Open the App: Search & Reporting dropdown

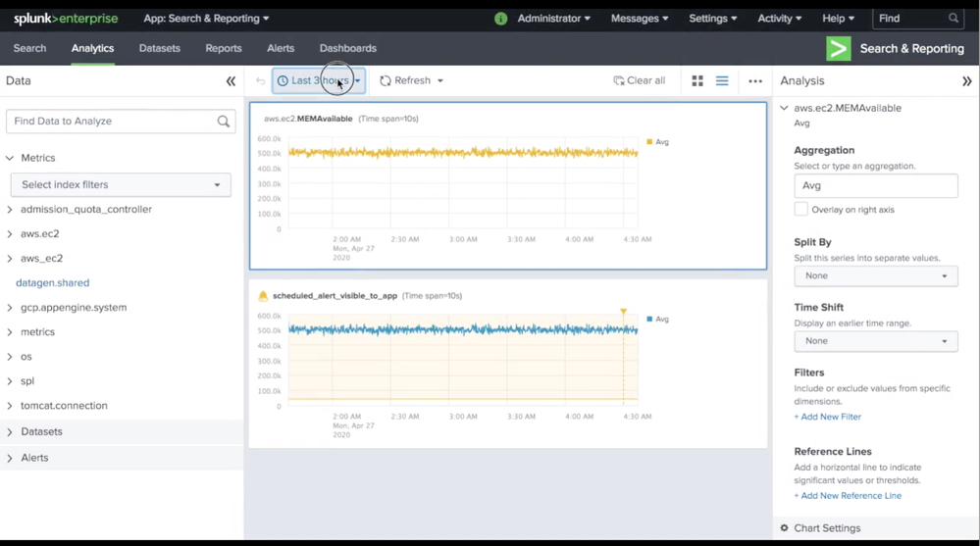[x=206, y=18]
